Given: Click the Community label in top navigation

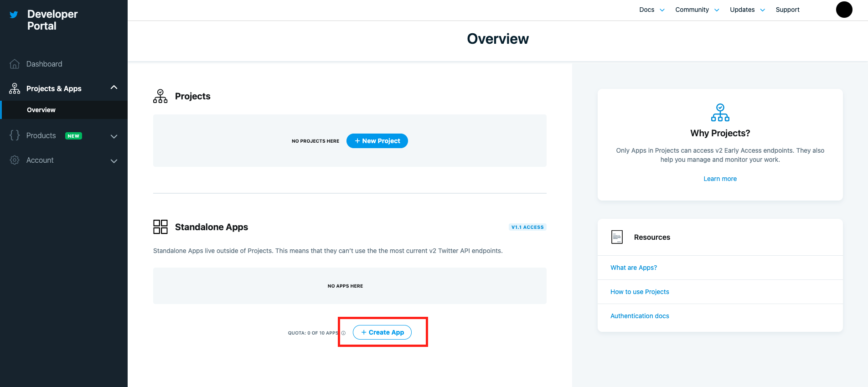Looking at the screenshot, I should coord(692,10).
